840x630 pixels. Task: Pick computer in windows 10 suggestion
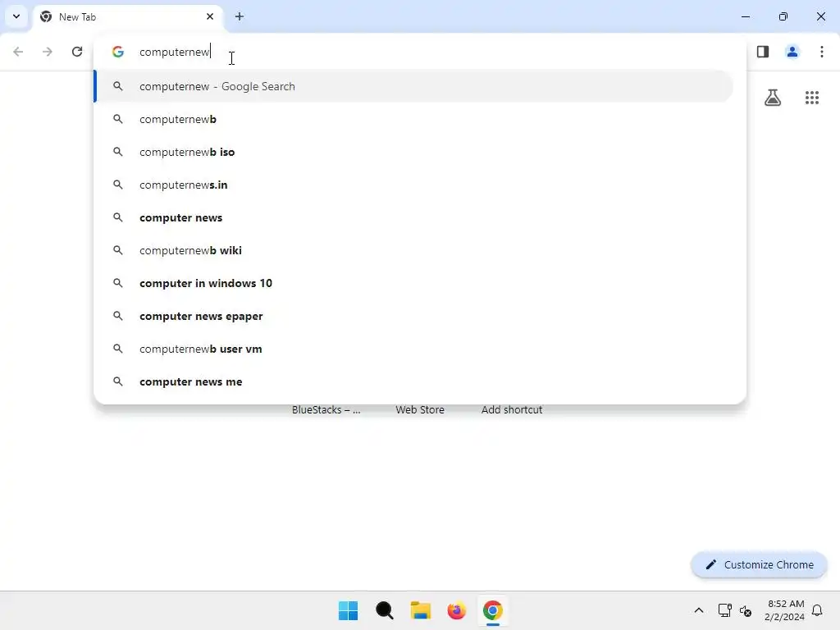[x=413, y=283]
